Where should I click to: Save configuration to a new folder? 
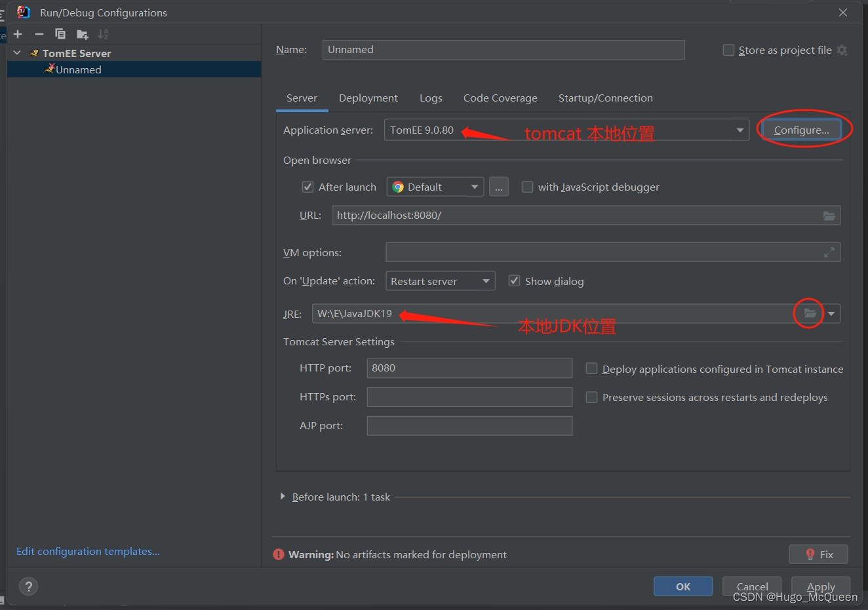[x=82, y=34]
